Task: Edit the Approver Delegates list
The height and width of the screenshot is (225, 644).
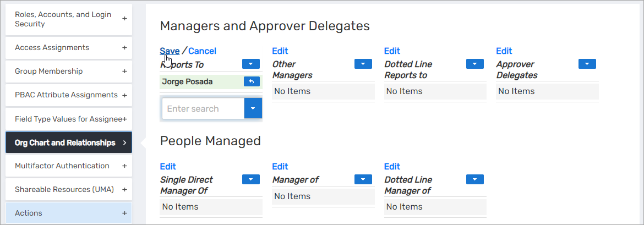Action: click(x=504, y=51)
